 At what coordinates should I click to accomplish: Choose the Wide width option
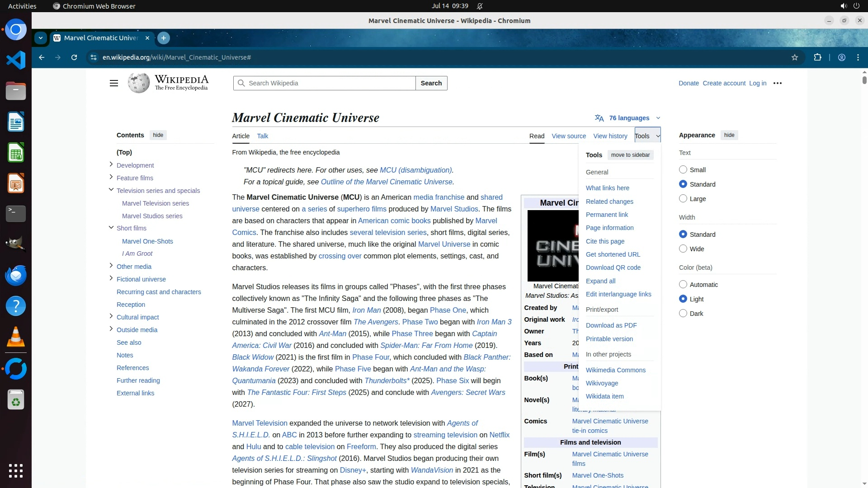click(x=683, y=249)
